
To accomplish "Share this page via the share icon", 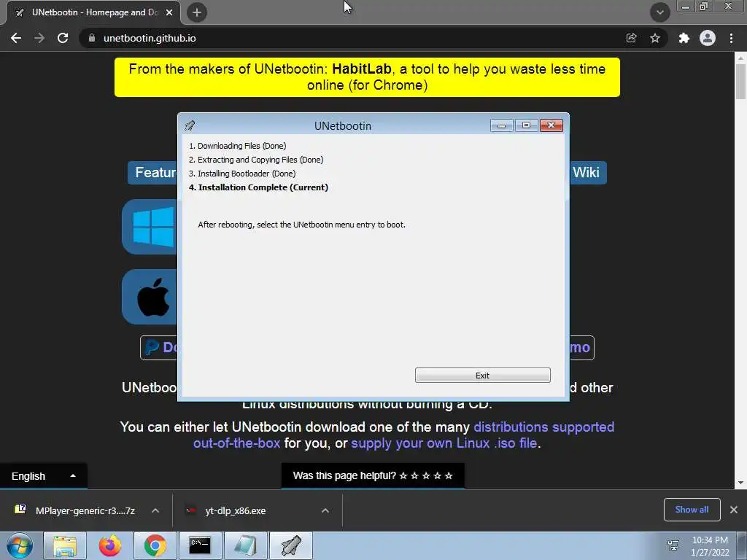I will coord(631,38).
